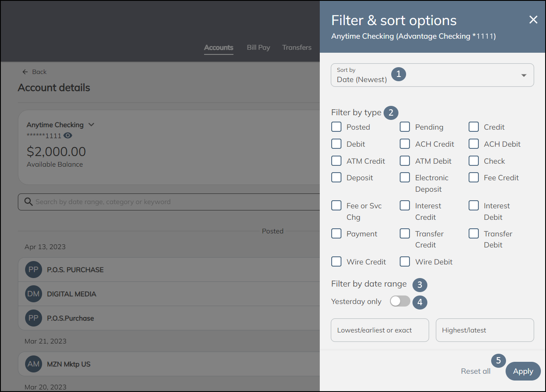The width and height of the screenshot is (546, 392).
Task: Expand the Anytime Checking account chevron
Action: point(91,125)
